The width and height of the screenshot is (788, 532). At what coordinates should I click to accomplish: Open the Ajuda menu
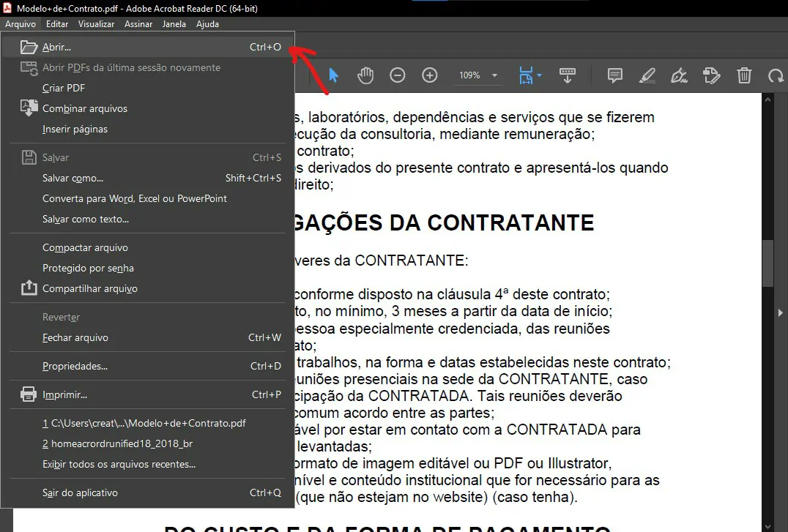207,23
